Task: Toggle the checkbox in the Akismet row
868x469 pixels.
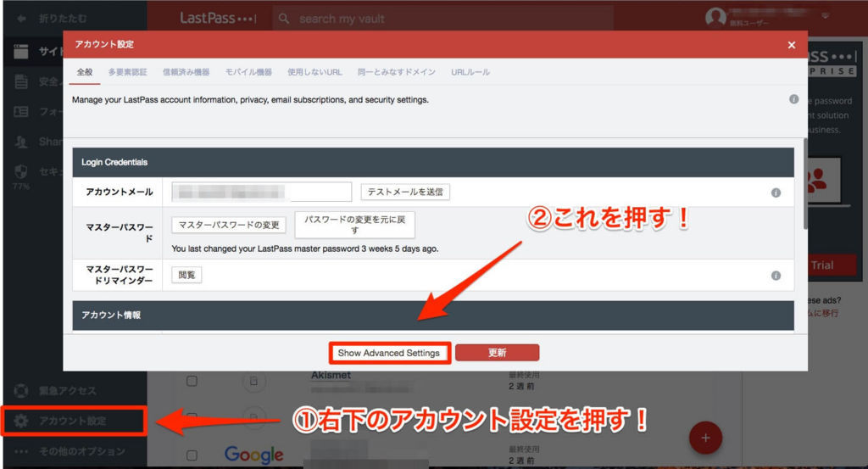Action: 192,381
